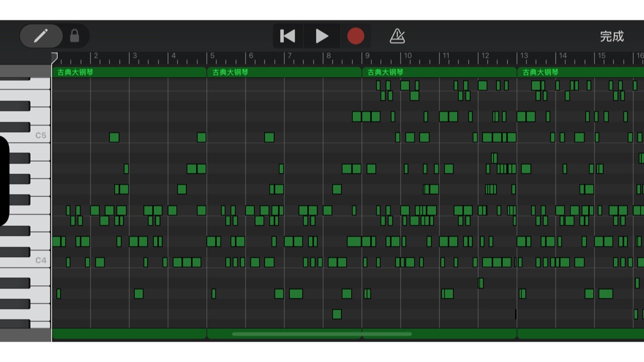Select the 古典大钢琴 region header at bar 13
Screen dimensions: 644x362
(580, 72)
